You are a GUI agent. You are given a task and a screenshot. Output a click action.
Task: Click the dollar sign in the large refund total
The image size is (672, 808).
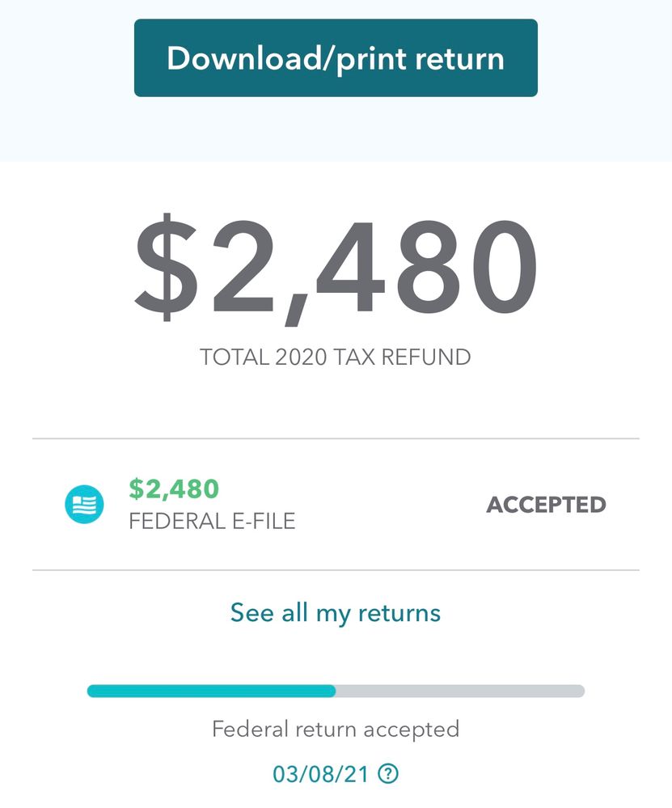[164, 267]
